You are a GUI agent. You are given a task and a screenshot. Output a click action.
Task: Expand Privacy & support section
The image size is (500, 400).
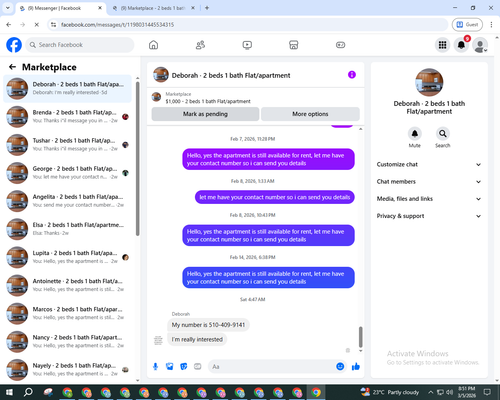pos(429,216)
